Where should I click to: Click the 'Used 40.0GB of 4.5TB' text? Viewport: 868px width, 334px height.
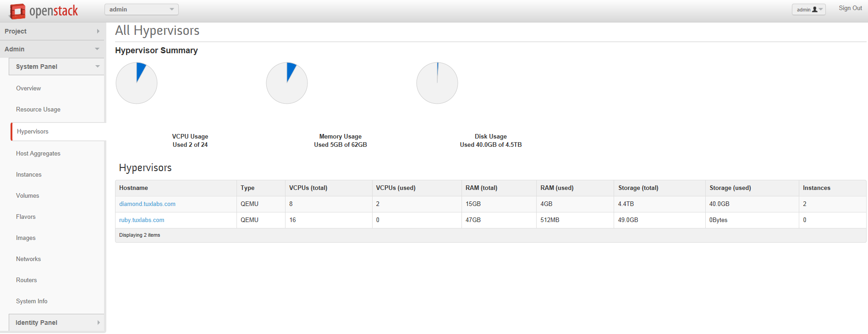[491, 145]
